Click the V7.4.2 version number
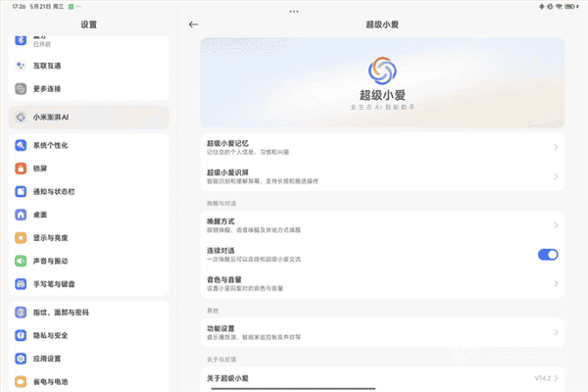Viewport: 588px width, 392px height. [543, 378]
